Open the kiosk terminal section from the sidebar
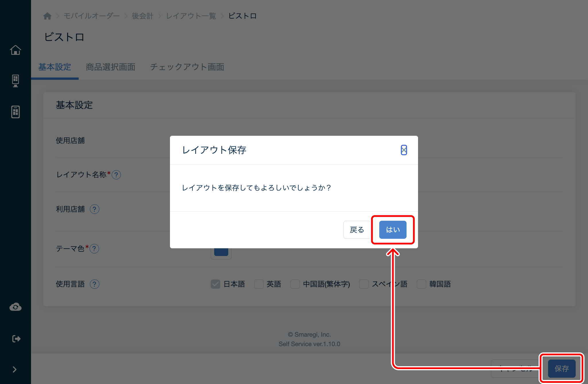 pos(16,81)
